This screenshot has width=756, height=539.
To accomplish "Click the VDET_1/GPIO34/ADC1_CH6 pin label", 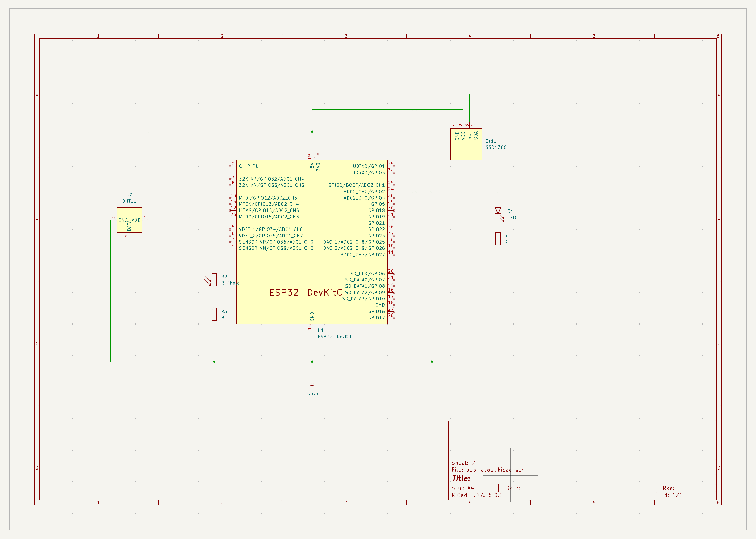I will point(271,229).
